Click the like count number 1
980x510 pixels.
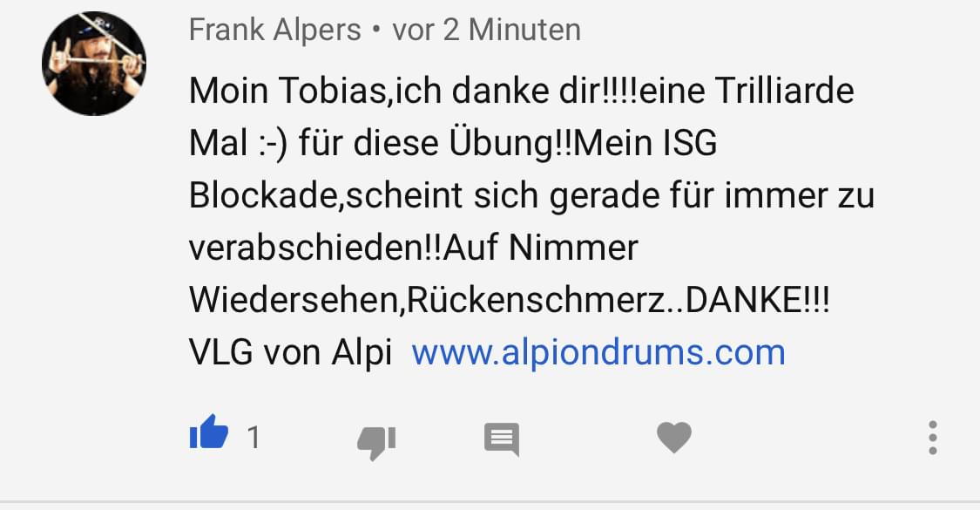253,437
